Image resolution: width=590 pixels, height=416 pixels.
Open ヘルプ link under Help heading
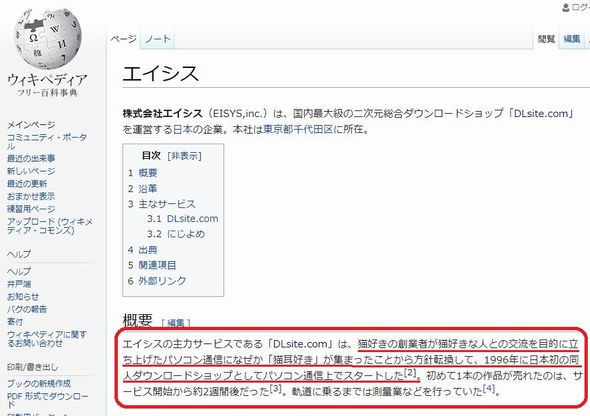(x=19, y=271)
